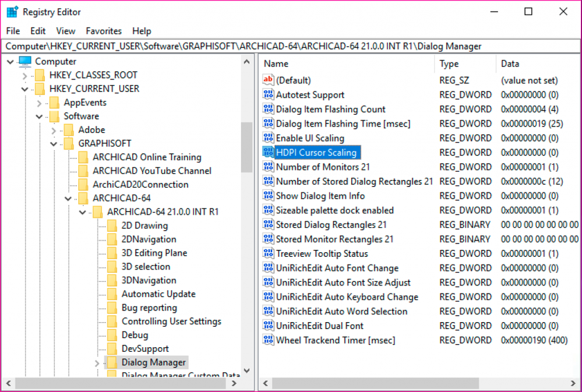The image size is (582, 392).
Task: Select the ARCHICAD YouTube Channel key
Action: pyautogui.click(x=152, y=171)
